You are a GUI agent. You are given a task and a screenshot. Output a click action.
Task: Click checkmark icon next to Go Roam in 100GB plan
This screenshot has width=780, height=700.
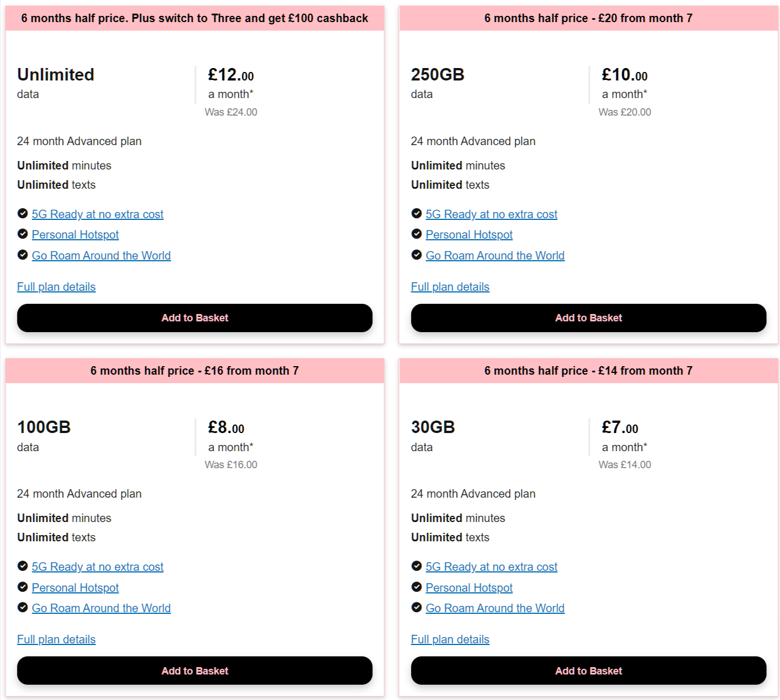pos(23,607)
